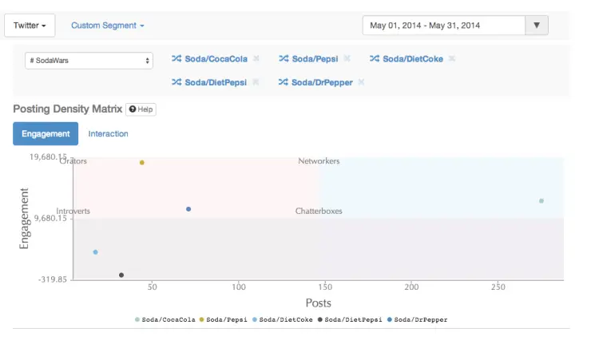The image size is (591, 364).
Task: Switch to the Interaction tab
Action: (108, 133)
